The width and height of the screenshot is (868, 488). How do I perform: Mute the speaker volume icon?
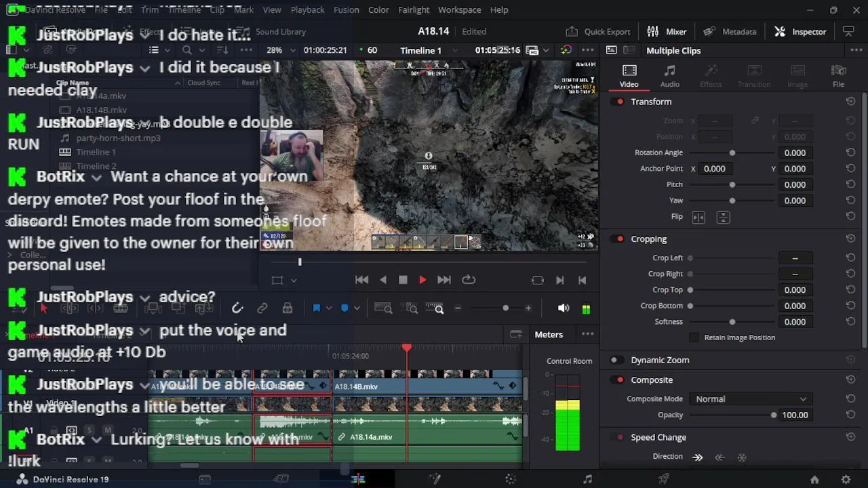click(564, 308)
